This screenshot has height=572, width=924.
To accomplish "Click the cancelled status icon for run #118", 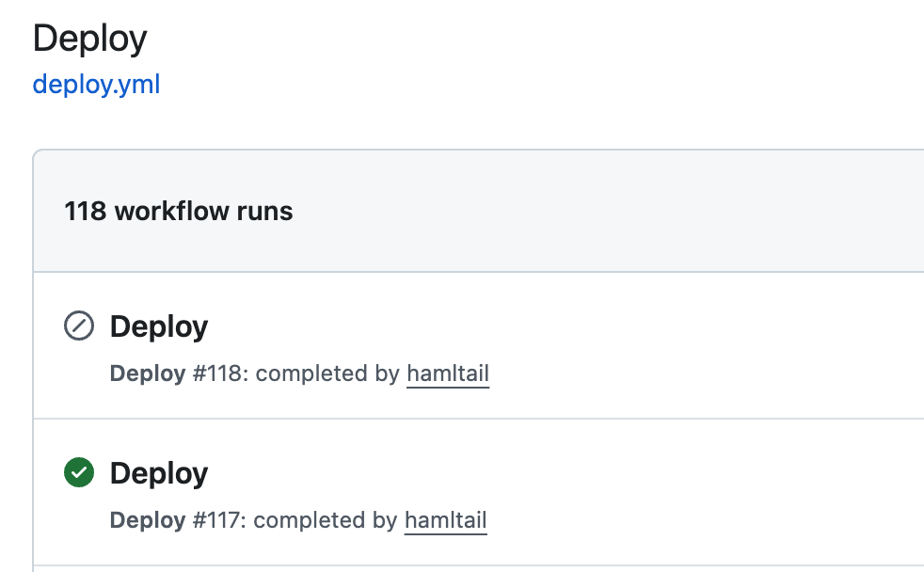I will [x=78, y=326].
